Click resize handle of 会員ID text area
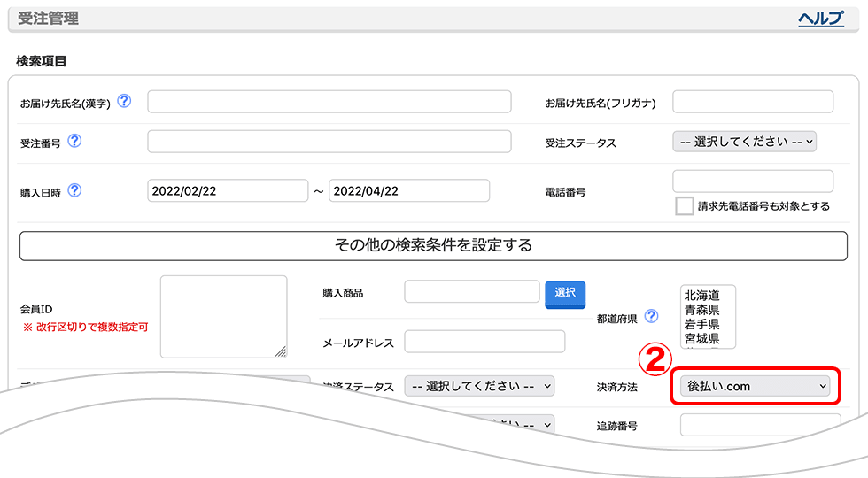The height and width of the screenshot is (478, 868). [282, 352]
